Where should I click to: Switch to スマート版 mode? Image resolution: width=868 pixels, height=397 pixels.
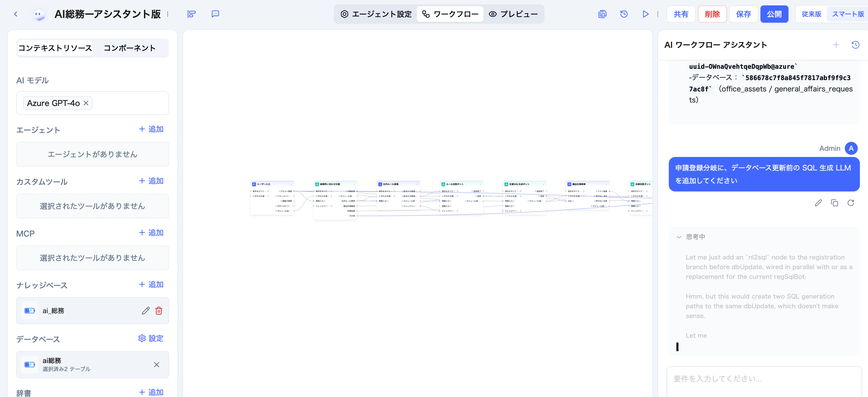click(848, 14)
